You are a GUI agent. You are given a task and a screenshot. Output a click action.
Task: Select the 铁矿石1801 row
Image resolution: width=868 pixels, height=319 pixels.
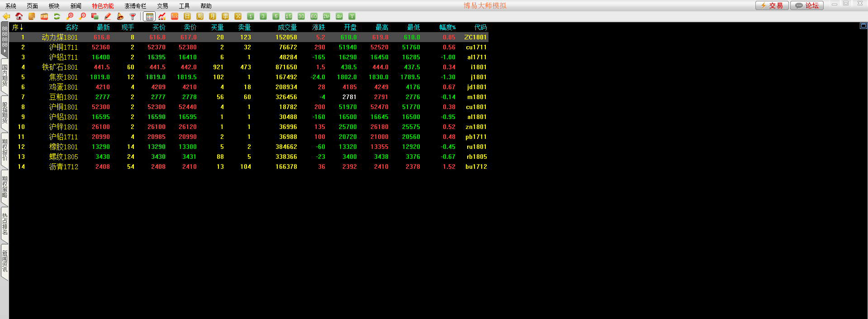pyautogui.click(x=60, y=67)
